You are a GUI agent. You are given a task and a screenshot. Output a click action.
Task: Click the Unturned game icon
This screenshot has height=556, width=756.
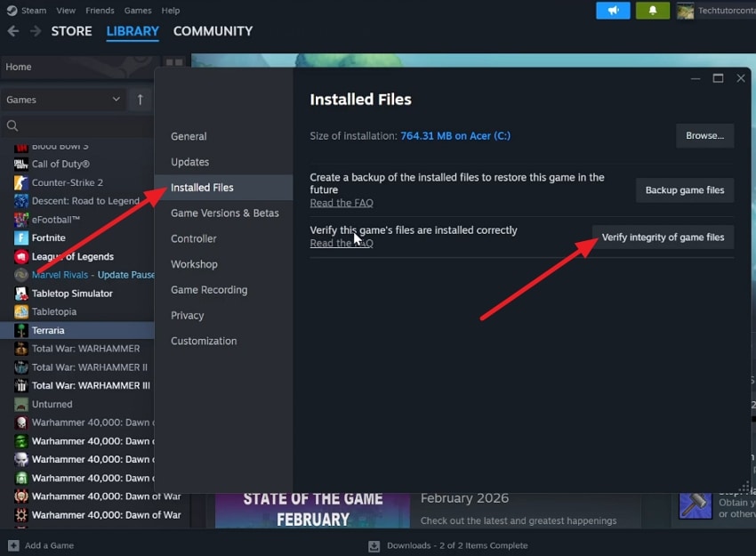click(x=20, y=404)
